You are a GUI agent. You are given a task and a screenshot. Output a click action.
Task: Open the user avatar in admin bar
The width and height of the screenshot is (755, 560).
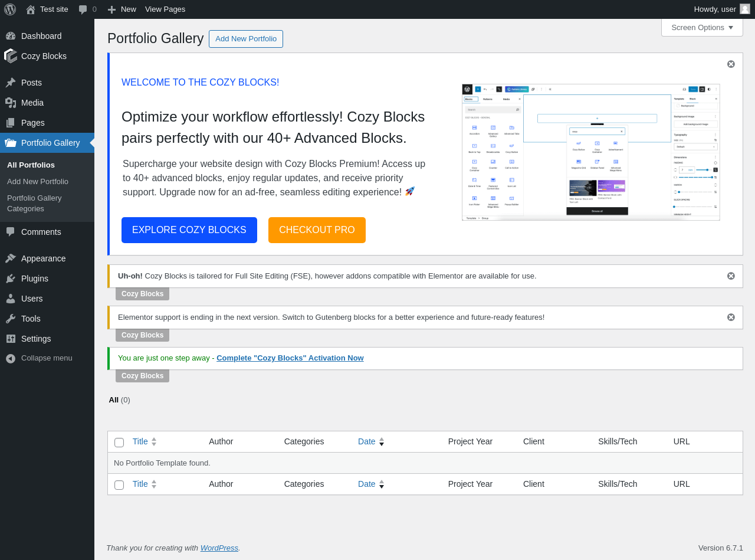point(745,9)
